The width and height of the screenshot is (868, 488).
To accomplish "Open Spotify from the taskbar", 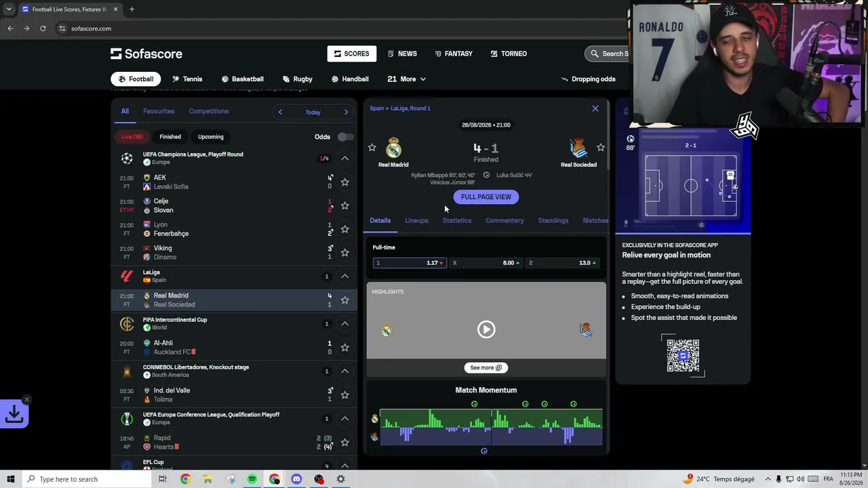I will [252, 479].
